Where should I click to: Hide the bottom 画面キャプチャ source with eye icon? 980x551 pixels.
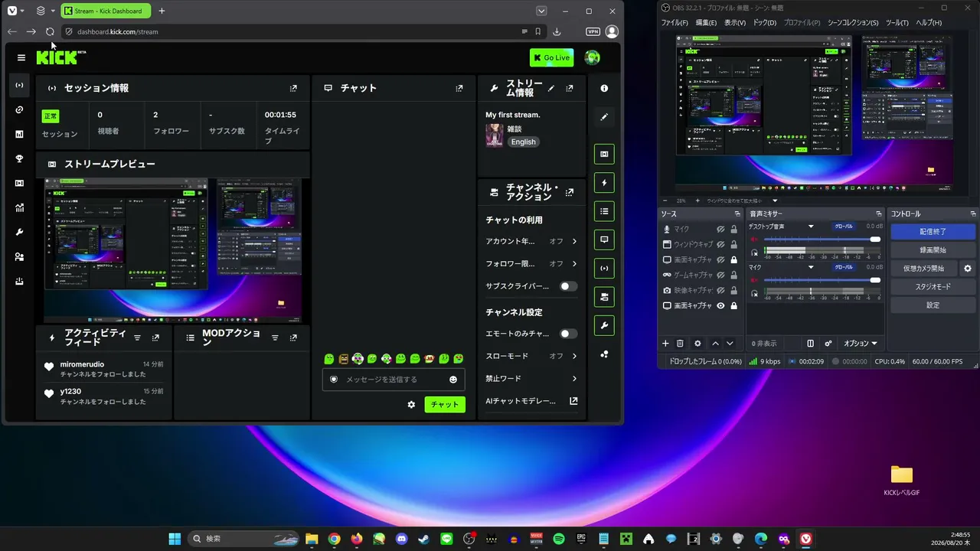point(720,305)
